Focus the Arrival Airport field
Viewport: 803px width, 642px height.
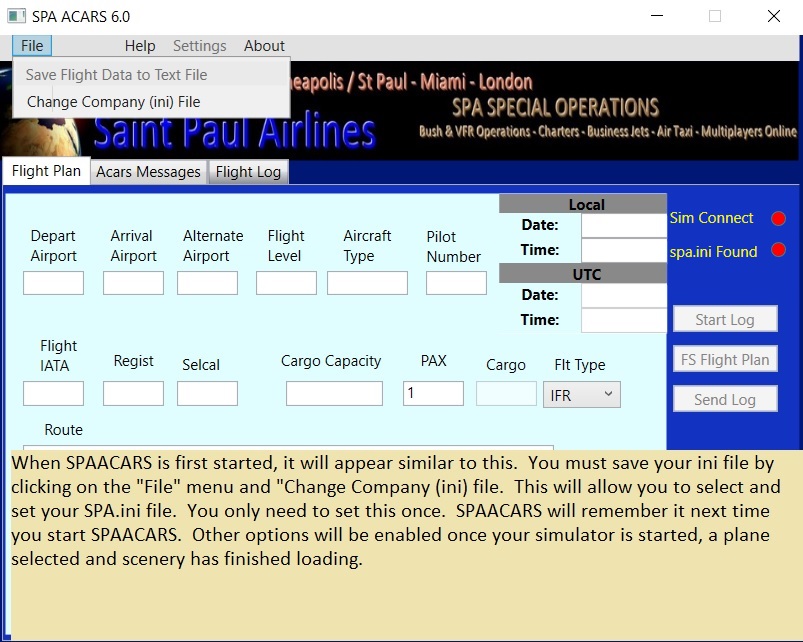133,283
